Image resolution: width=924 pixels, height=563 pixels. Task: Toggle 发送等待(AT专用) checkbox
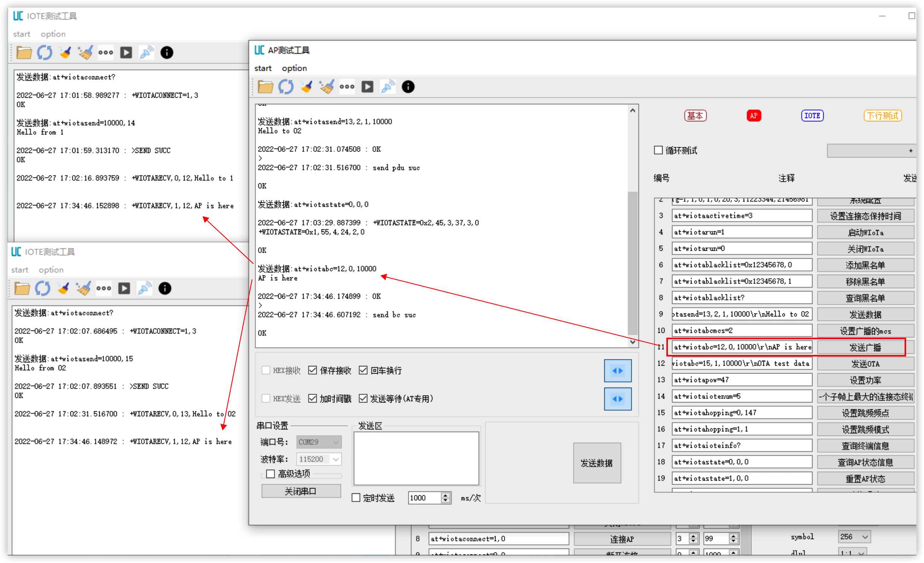(363, 398)
